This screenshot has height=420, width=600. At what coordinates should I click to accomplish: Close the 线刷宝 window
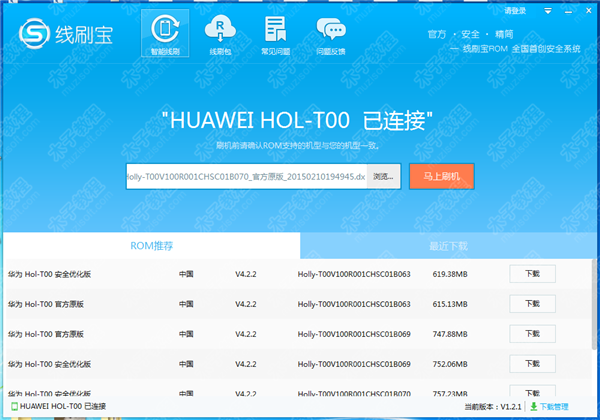click(589, 11)
